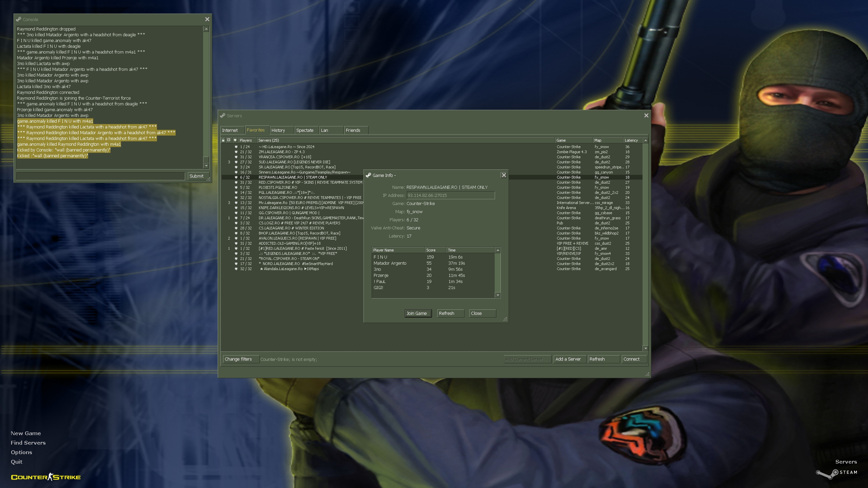The image size is (868, 488).
Task: Click VAC shield icon on ZM.LALEAGANE.RO row
Action: tap(236, 152)
